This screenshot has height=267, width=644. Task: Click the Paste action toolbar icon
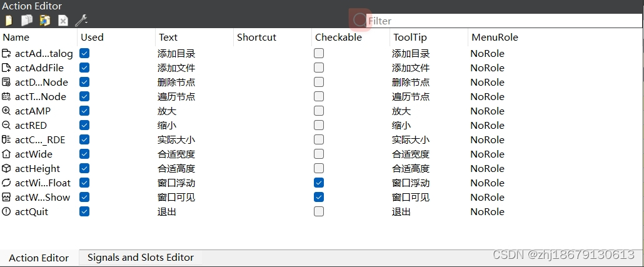click(45, 21)
